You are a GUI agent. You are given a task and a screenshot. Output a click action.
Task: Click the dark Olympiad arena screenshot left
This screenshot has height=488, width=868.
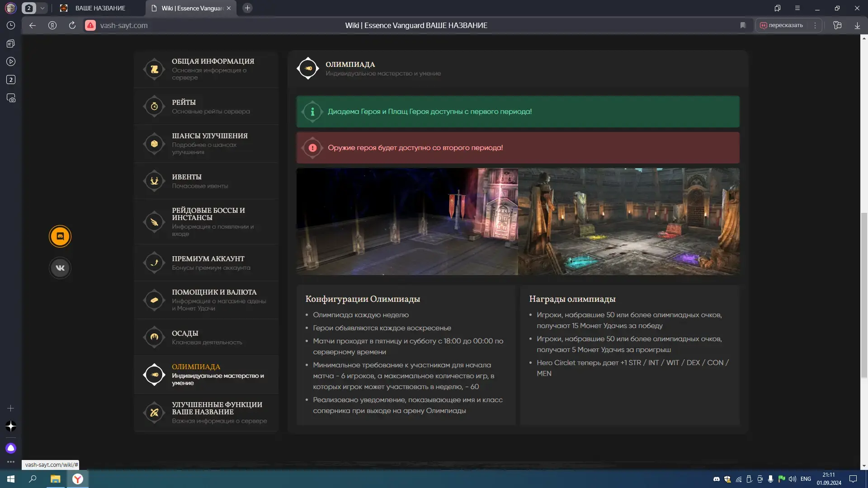pyautogui.click(x=407, y=221)
